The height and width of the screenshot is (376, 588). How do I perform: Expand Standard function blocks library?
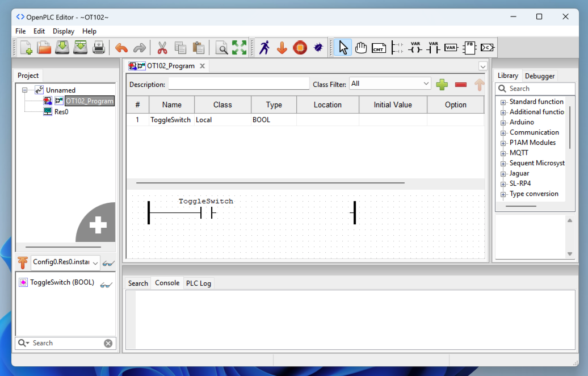click(x=503, y=102)
